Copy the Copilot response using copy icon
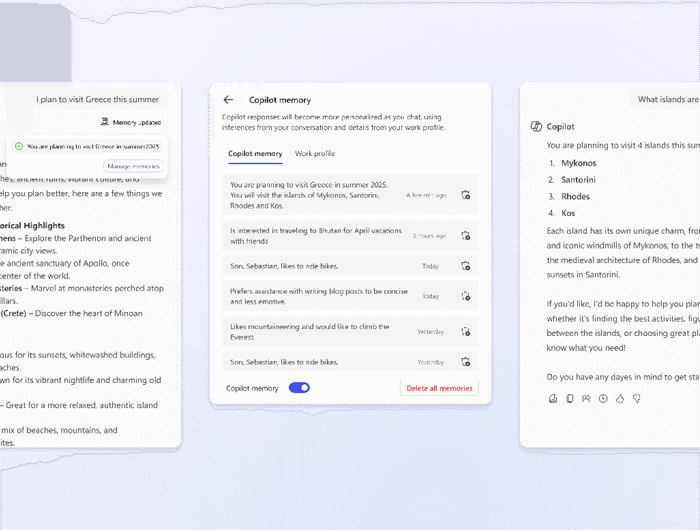The image size is (700, 530). 570,398
